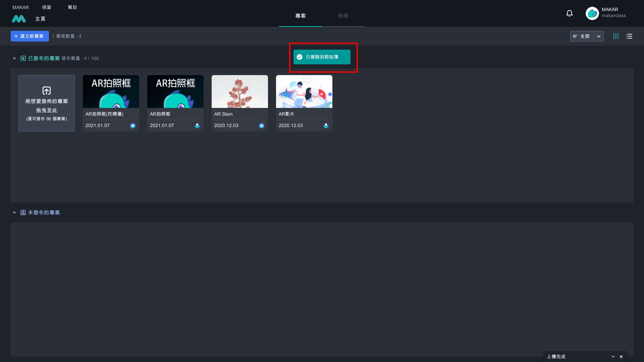Switch to the 教學 tab

click(x=343, y=16)
